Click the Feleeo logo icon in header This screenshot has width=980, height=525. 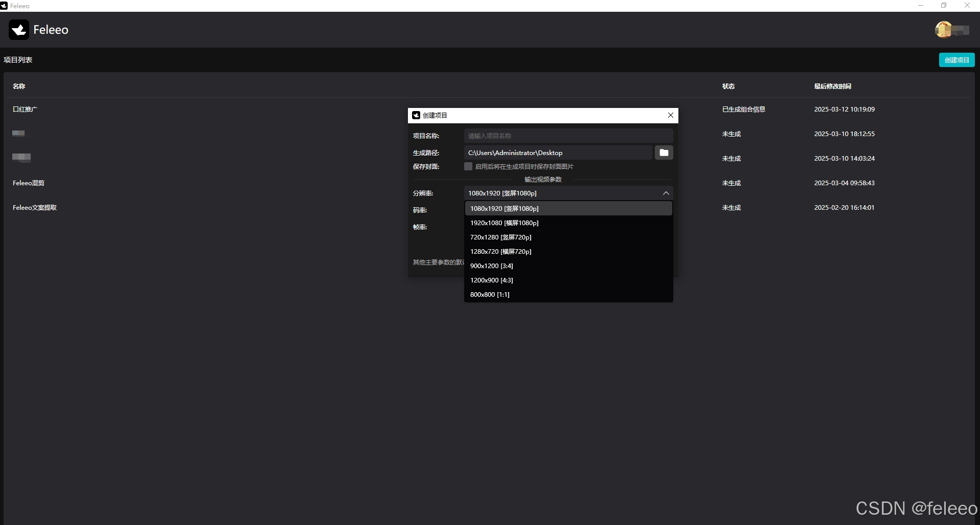click(x=19, y=30)
